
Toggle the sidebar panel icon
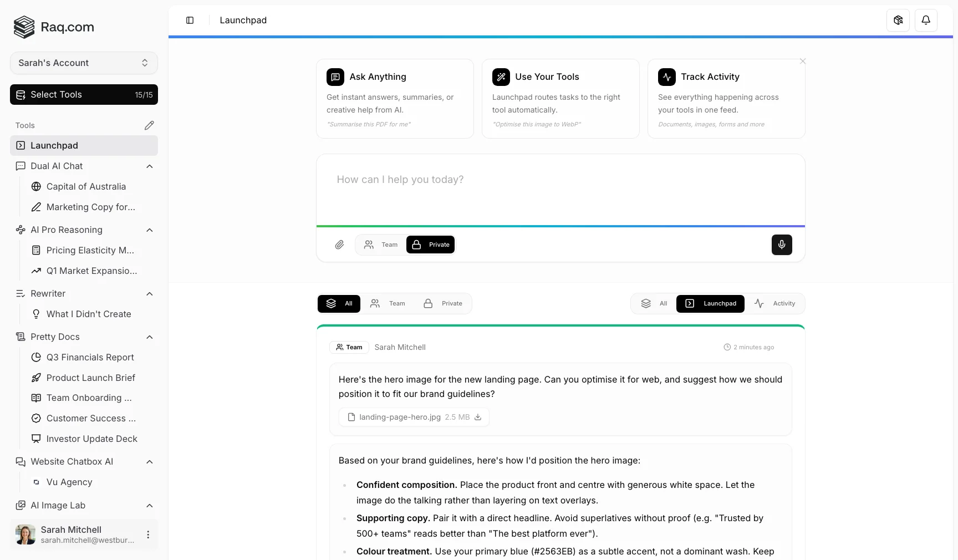coord(190,21)
